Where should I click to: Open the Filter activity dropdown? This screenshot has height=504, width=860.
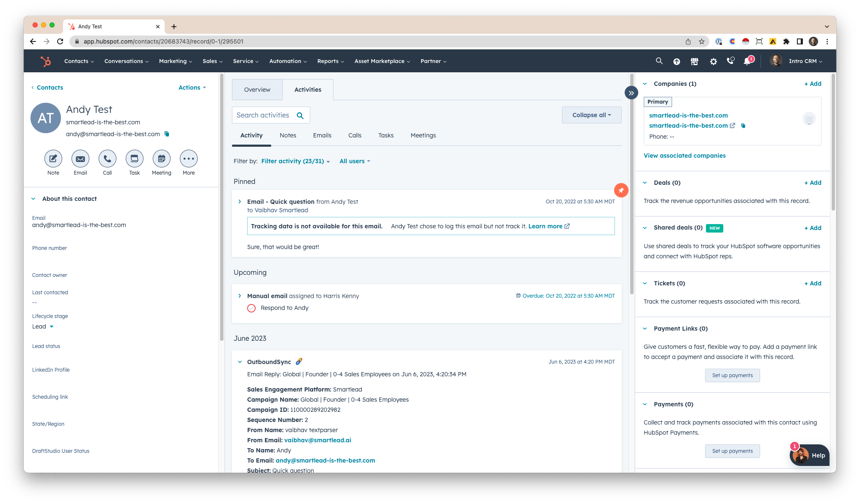(x=295, y=161)
